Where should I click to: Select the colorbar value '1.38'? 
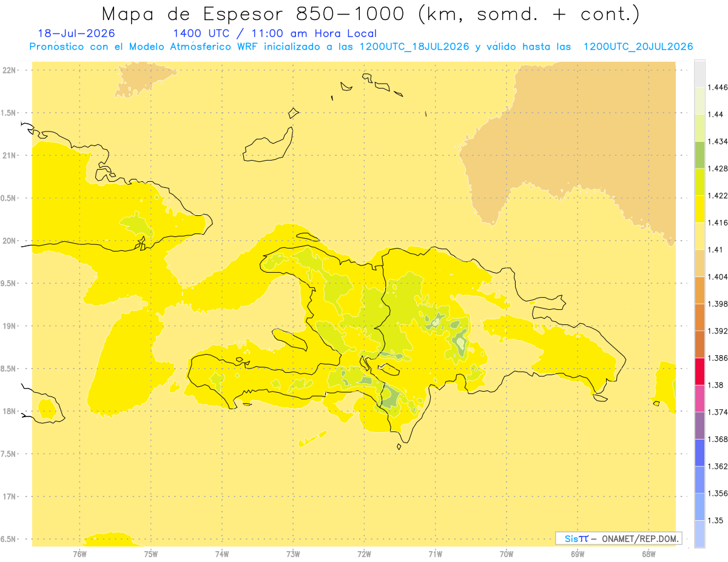716,385
